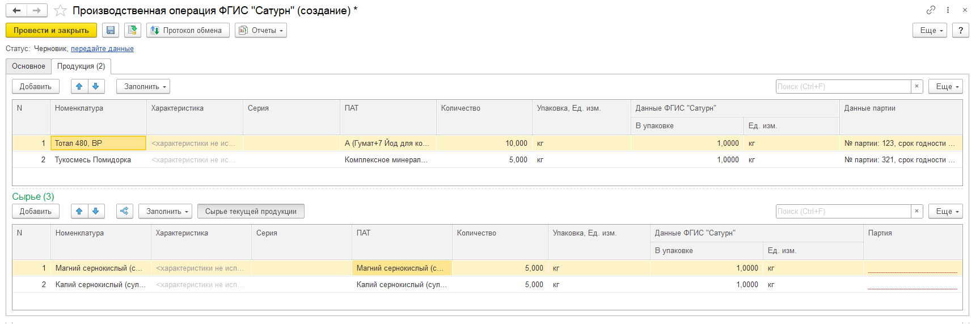This screenshot has height=324, width=980.
Task: Copy the document link with the chain icon
Action: click(931, 10)
